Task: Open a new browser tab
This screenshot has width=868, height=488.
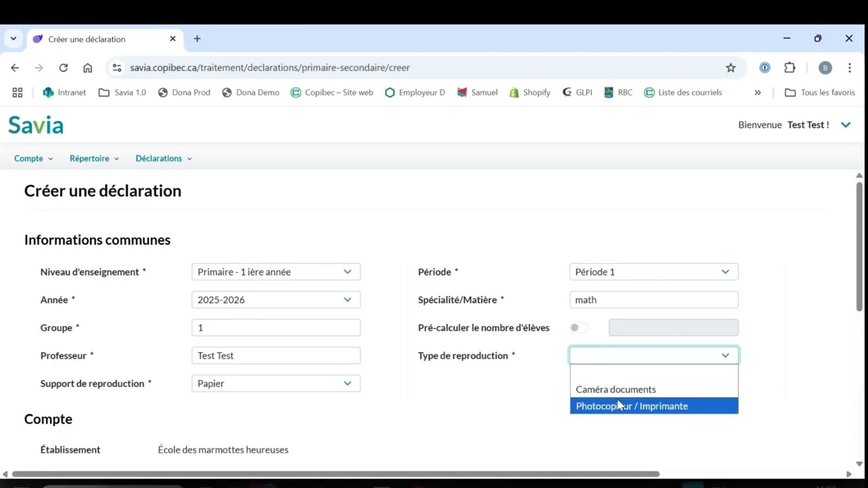Action: tap(197, 39)
